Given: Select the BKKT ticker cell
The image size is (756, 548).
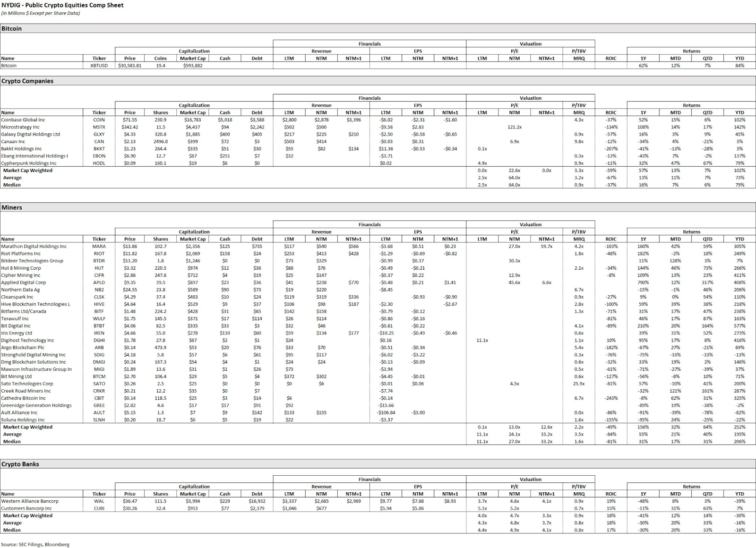Looking at the screenshot, I should [99, 149].
